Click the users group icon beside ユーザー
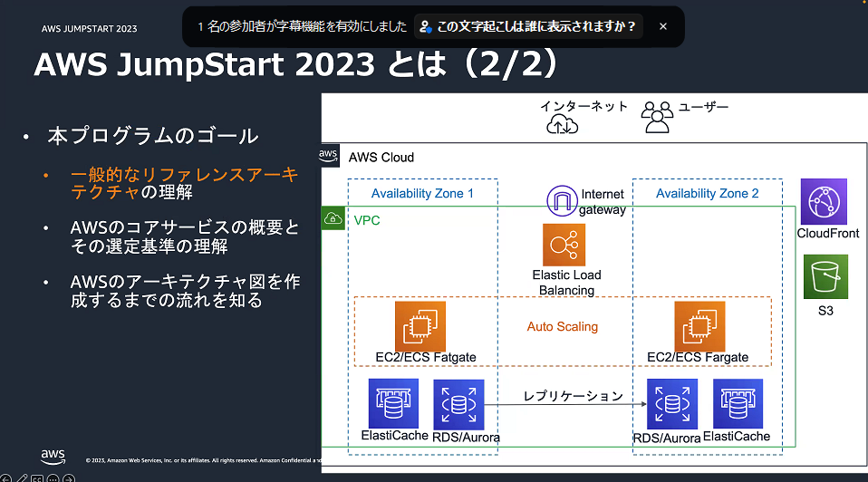This screenshot has width=868, height=482. click(657, 117)
